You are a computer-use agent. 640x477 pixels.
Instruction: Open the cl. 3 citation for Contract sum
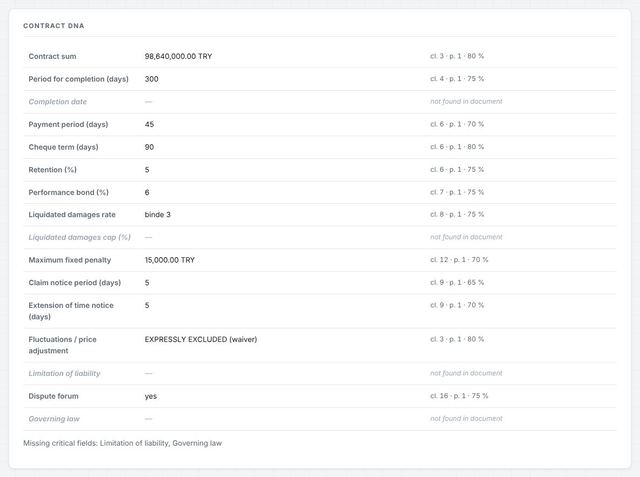pyautogui.click(x=457, y=56)
